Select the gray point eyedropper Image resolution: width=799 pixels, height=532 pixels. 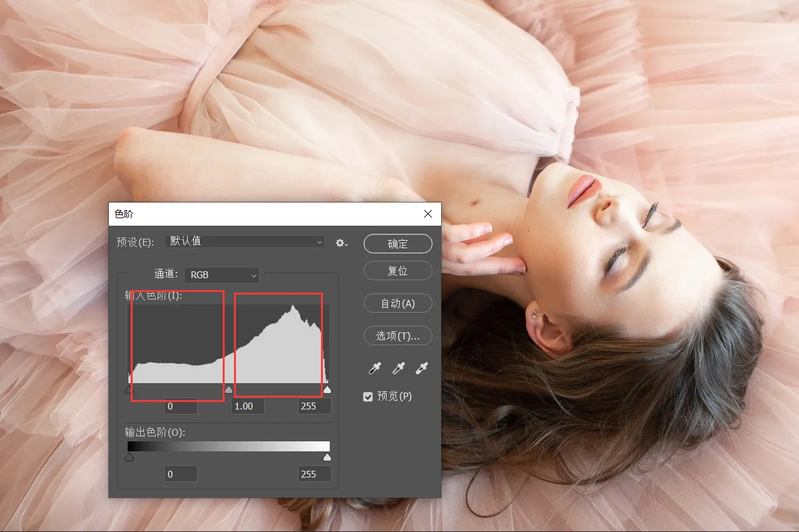[x=399, y=368]
